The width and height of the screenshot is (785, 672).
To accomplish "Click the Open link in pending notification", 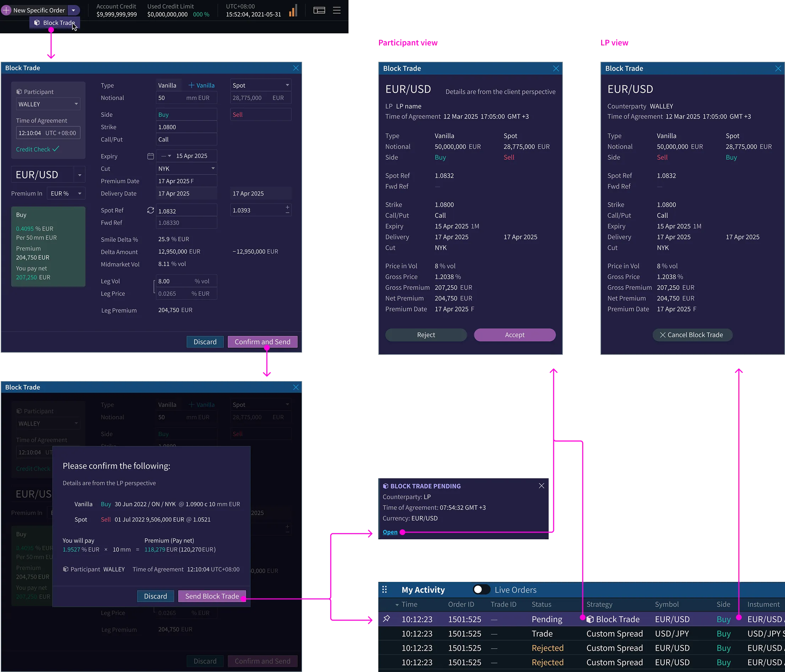I will [390, 532].
